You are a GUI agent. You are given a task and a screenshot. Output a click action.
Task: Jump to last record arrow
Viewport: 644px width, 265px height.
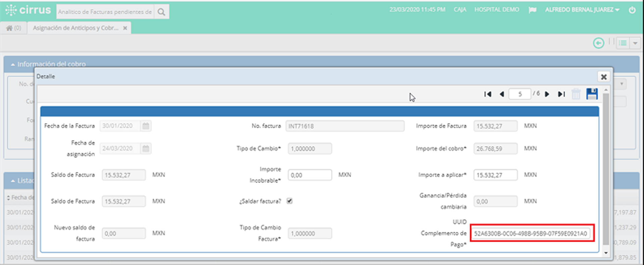point(561,94)
